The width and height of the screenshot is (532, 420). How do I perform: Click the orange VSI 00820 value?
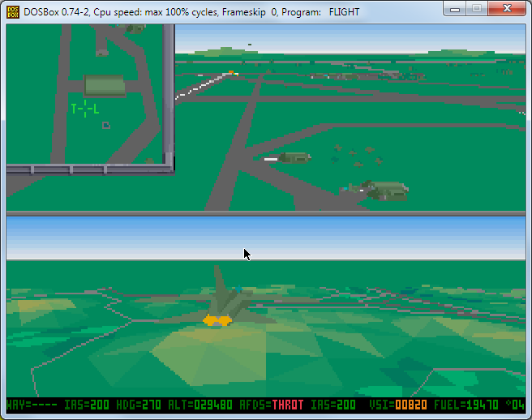click(410, 404)
